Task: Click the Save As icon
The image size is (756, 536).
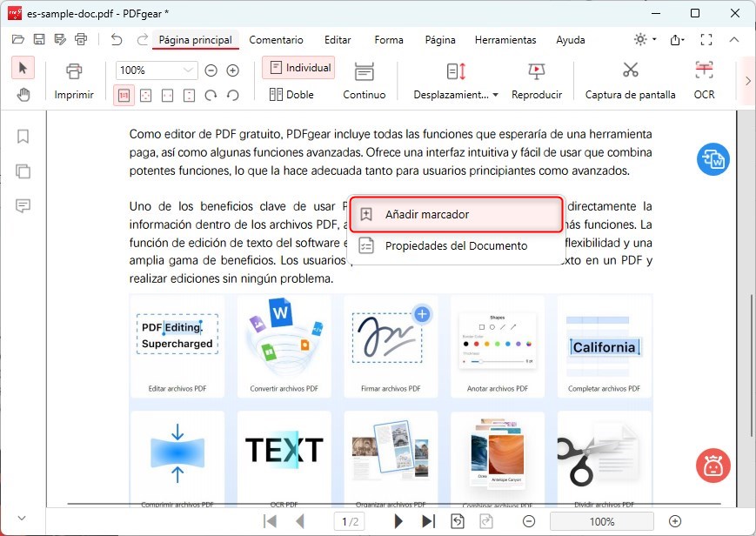Action: tap(60, 39)
